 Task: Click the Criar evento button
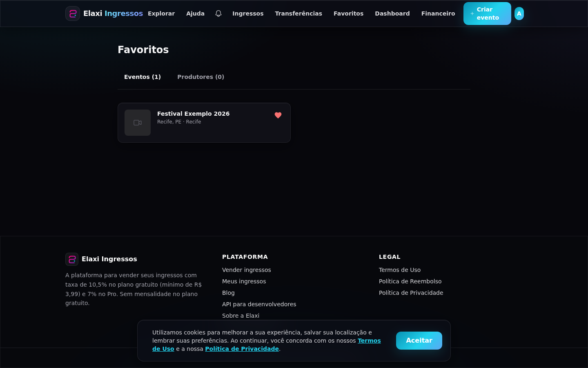[487, 13]
